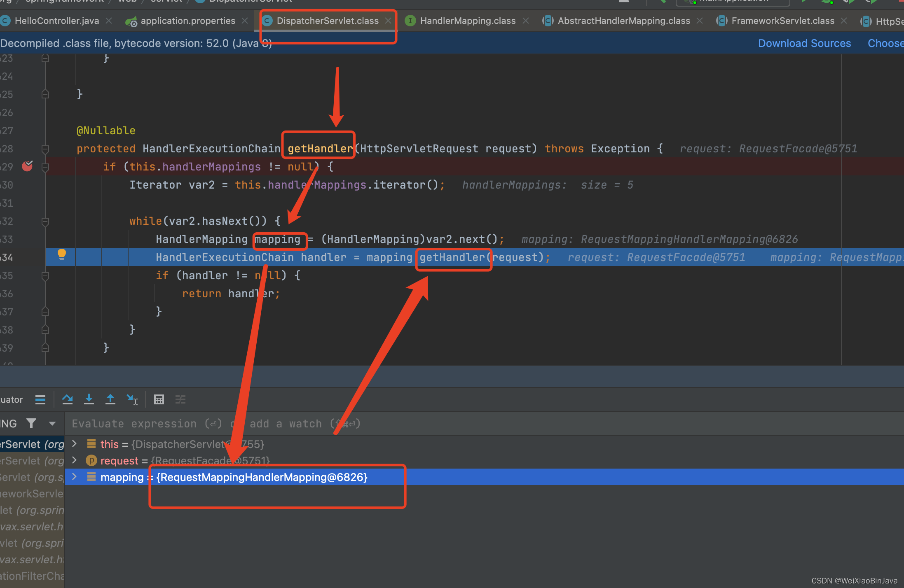Expand the 'this' DispatcherServlet variable

coord(75,443)
